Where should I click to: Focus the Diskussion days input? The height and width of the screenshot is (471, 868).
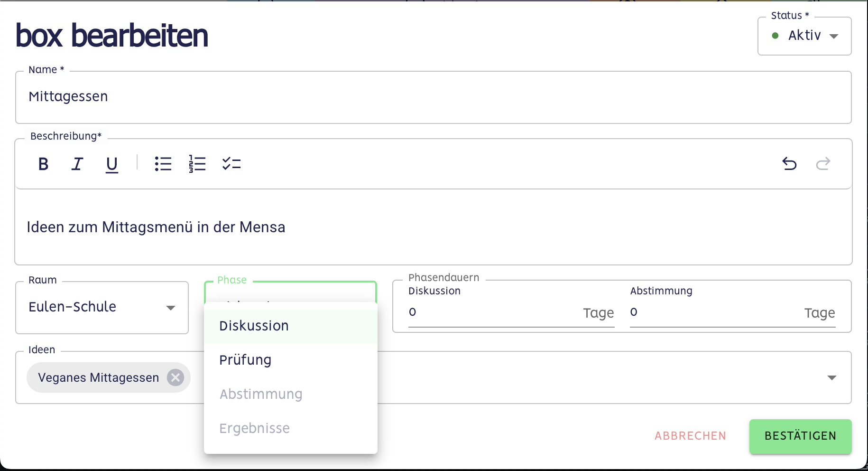[x=493, y=312]
